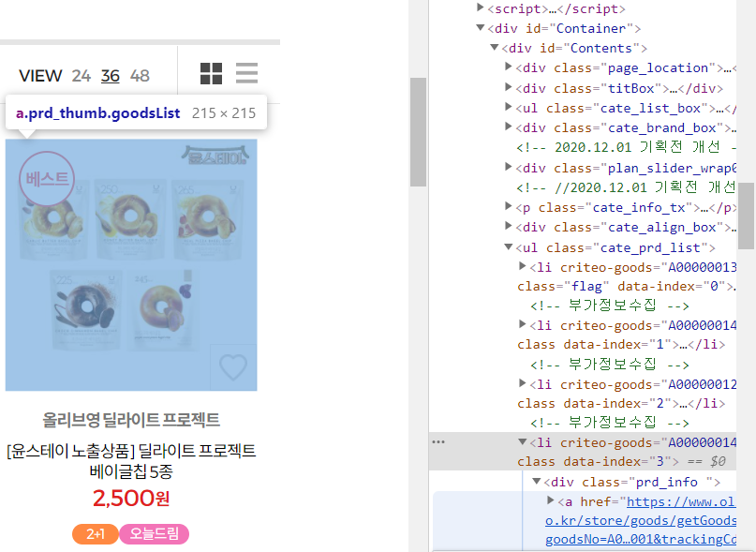
Task: Switch to list view icon
Action: point(247,73)
